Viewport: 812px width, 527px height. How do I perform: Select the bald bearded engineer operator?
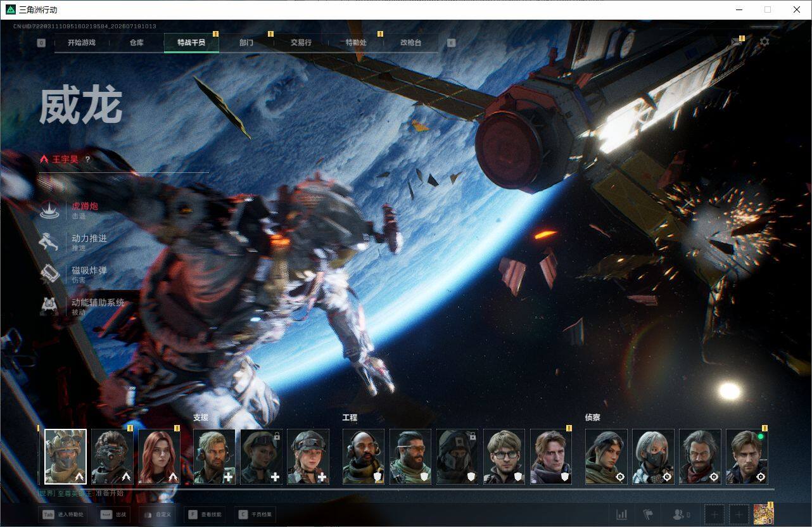pyautogui.click(x=364, y=457)
